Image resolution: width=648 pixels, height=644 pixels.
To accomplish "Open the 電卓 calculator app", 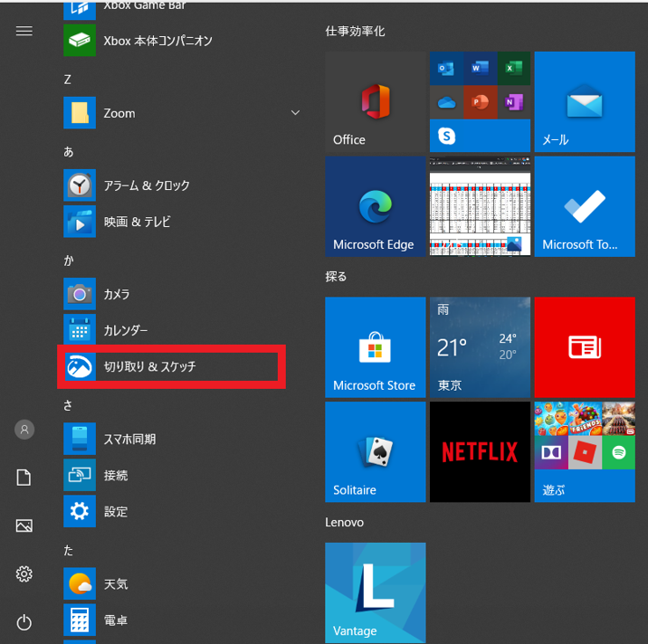I will [x=182, y=620].
